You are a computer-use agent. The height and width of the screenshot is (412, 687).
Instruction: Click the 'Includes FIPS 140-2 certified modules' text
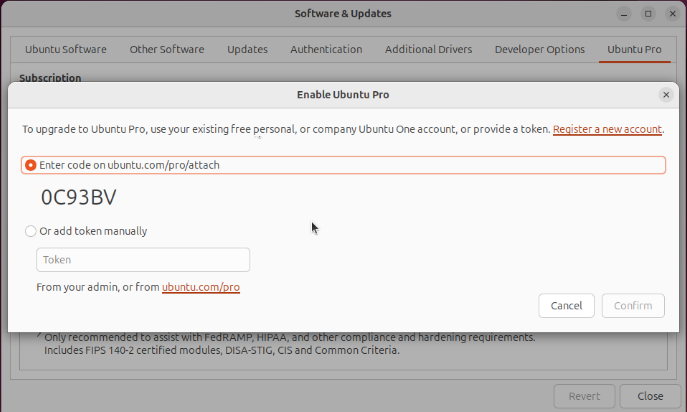pyautogui.click(x=133, y=351)
